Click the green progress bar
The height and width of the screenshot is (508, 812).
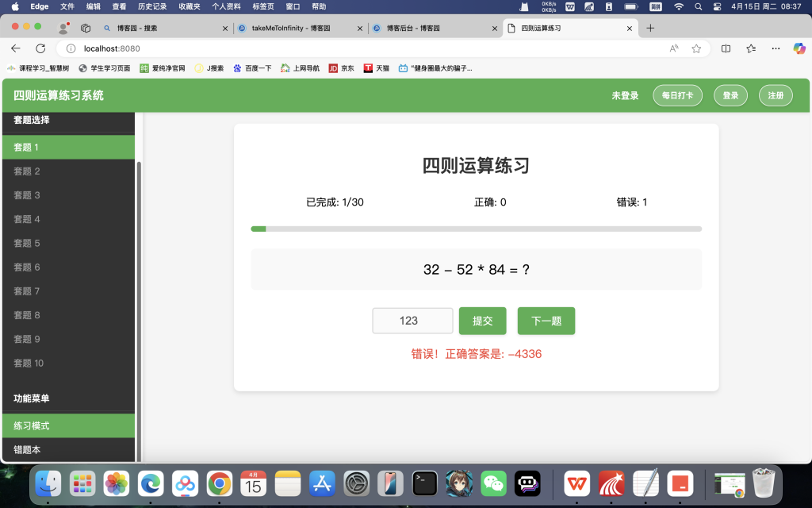[259, 229]
